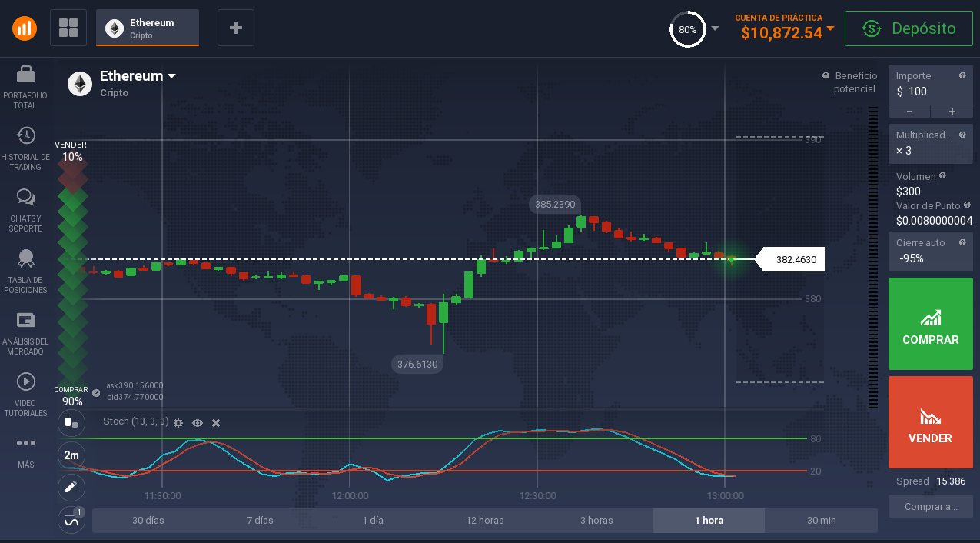Open Análisis del Mercado panel

coord(25,334)
